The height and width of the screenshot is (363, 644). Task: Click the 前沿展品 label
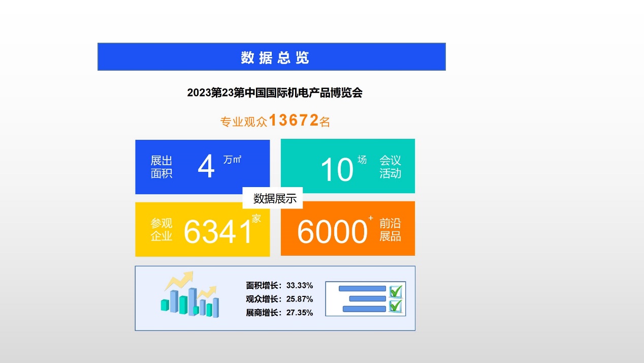(x=390, y=230)
